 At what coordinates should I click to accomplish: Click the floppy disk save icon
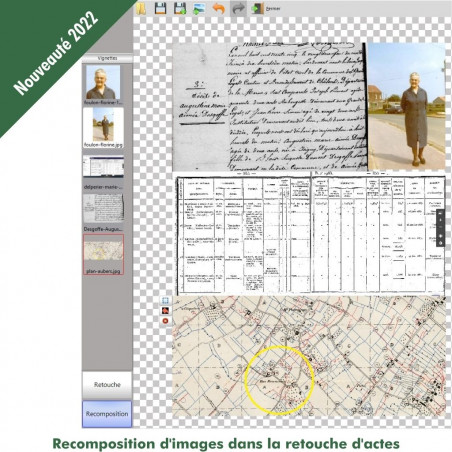click(x=160, y=8)
